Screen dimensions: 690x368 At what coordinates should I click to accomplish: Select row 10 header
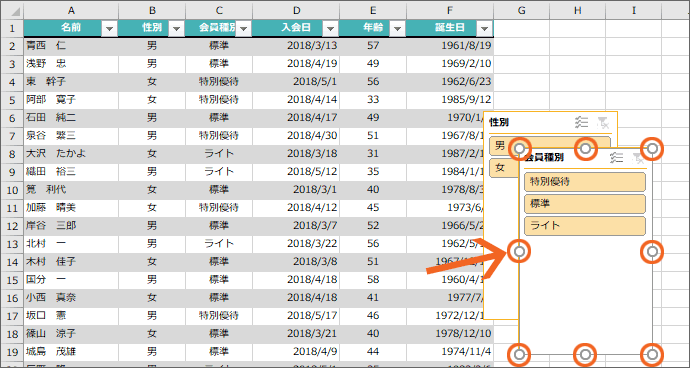(12, 190)
